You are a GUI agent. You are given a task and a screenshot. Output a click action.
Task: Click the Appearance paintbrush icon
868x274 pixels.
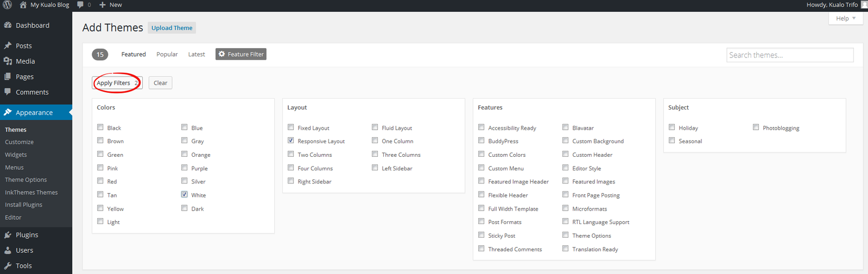coord(8,112)
